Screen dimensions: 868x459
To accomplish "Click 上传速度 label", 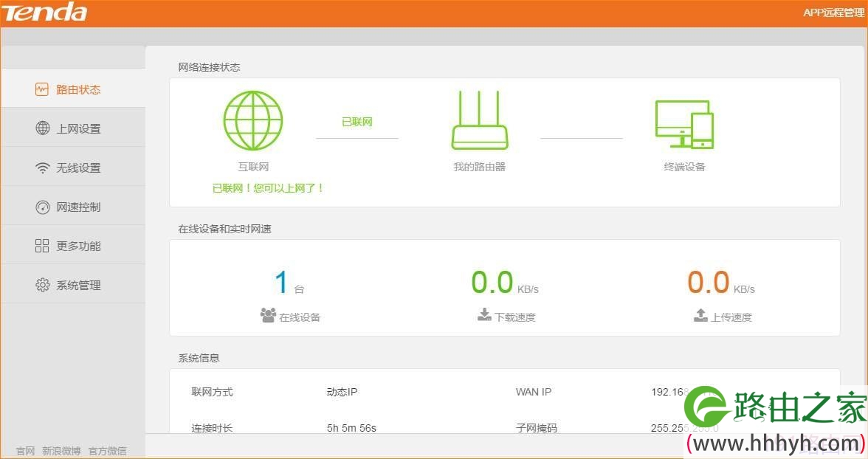I will [731, 317].
